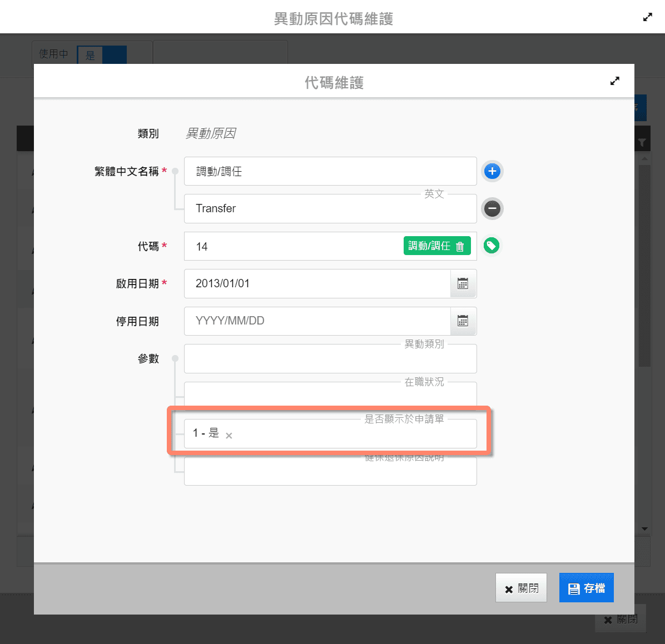Click the dark minus icon beside Transfer

click(x=492, y=209)
